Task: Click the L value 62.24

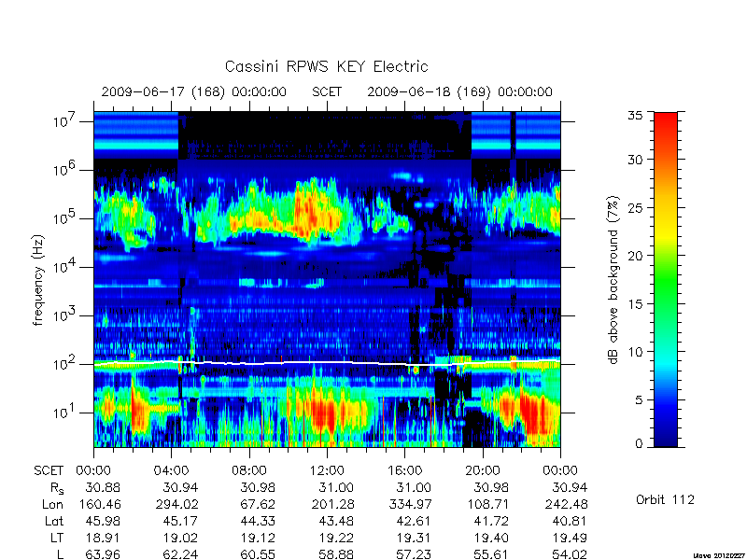Action: click(x=180, y=554)
